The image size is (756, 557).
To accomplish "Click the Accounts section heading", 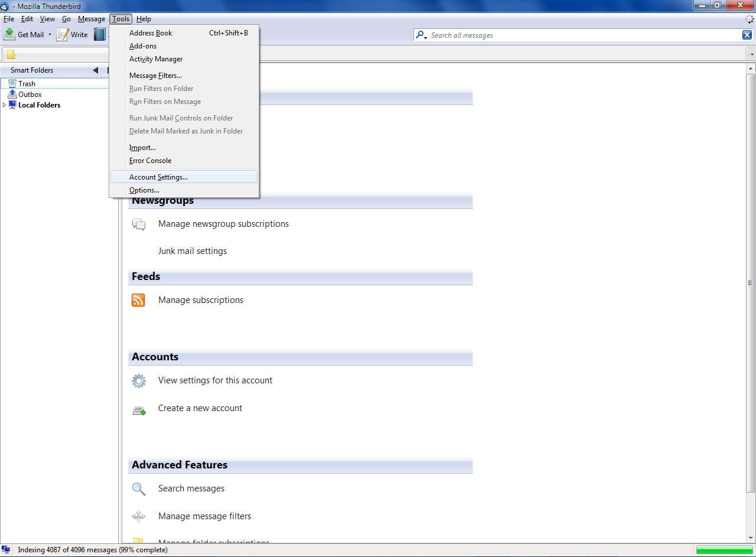I will 155,357.
